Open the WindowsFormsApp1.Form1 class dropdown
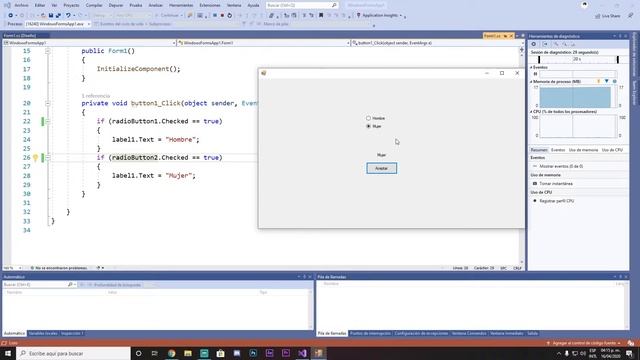The height and width of the screenshot is (360, 640). coord(264,43)
